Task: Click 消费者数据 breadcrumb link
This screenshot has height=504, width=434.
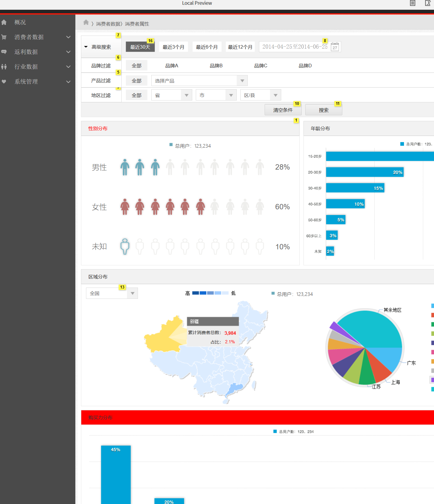Action: [x=108, y=24]
